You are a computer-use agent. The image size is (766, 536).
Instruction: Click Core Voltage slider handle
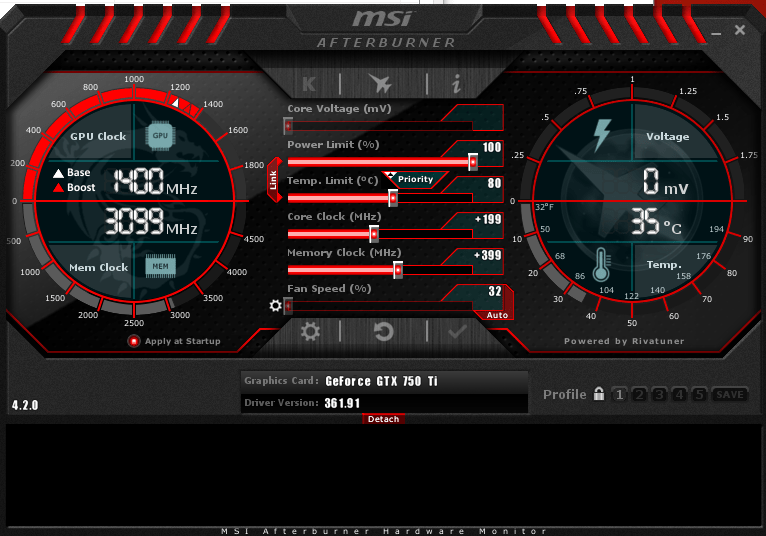[x=288, y=126]
